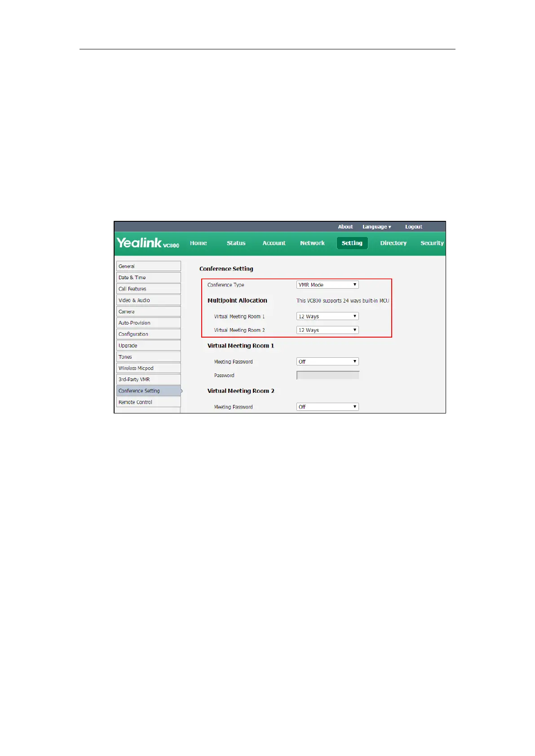Select Camera in the sidebar
535x756 pixels.
coord(149,312)
